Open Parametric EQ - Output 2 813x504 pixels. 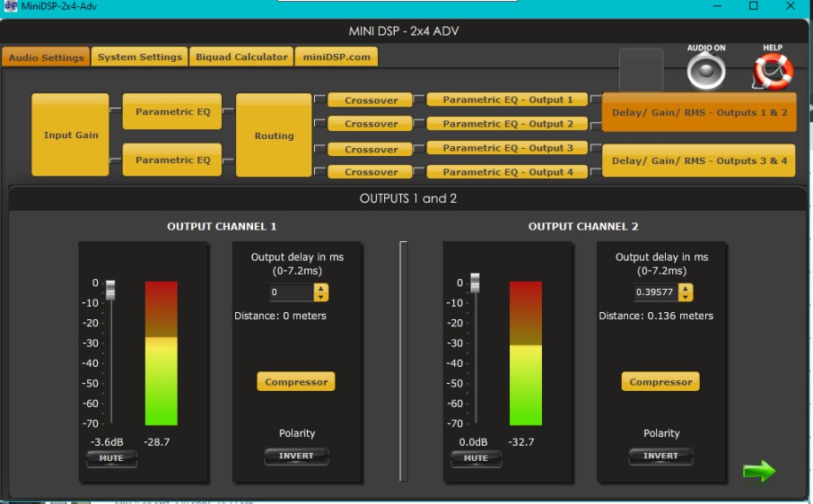coord(508,124)
